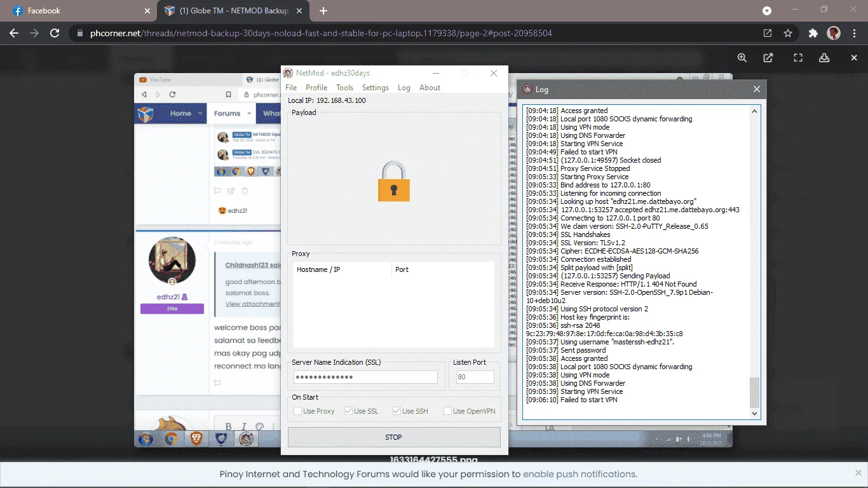868x488 pixels.
Task: Click the Log window scrollbar down arrow
Action: coord(754,414)
